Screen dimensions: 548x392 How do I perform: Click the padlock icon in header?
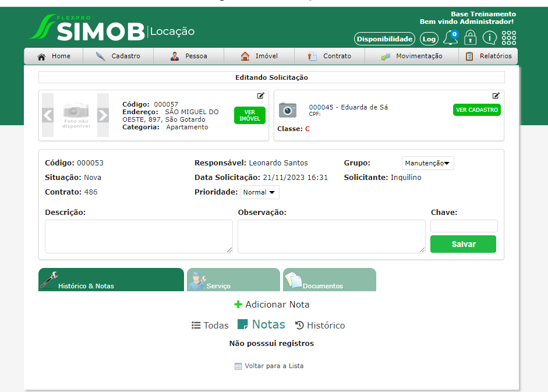point(470,38)
